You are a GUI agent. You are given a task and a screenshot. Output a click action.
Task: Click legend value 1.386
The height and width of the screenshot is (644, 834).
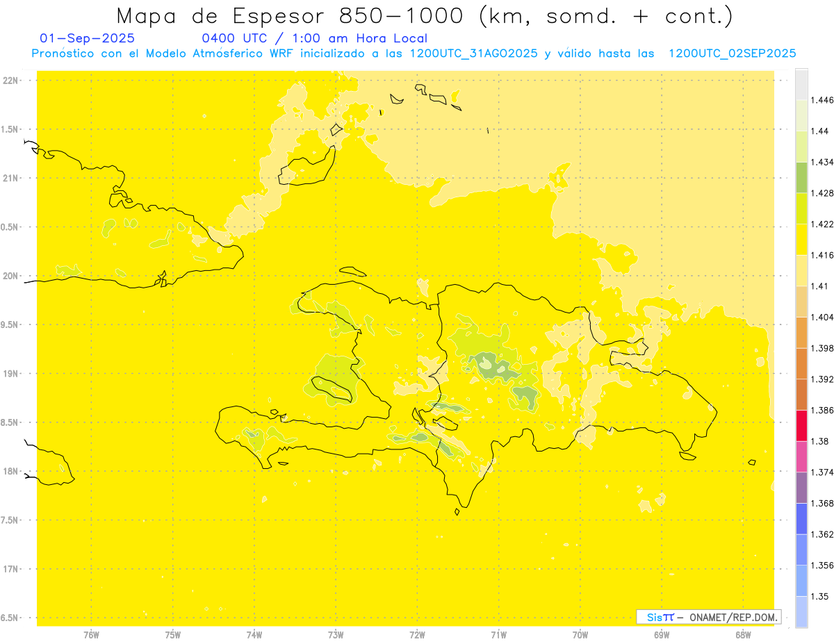822,411
